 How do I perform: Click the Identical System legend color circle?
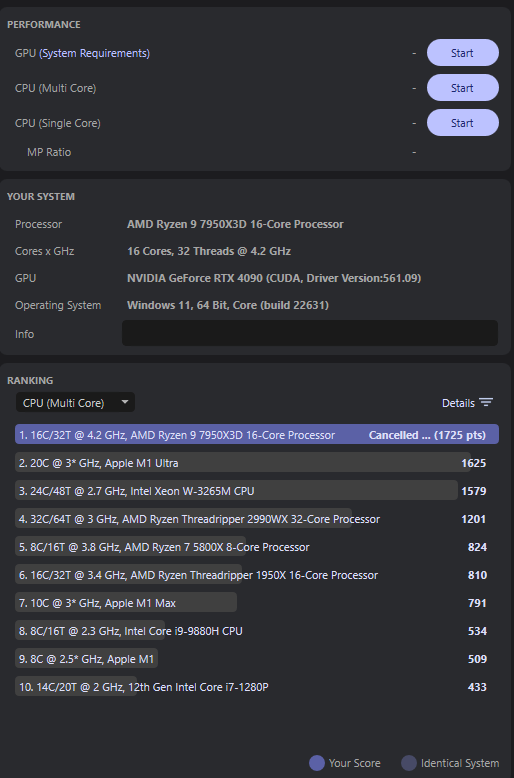tap(409, 763)
